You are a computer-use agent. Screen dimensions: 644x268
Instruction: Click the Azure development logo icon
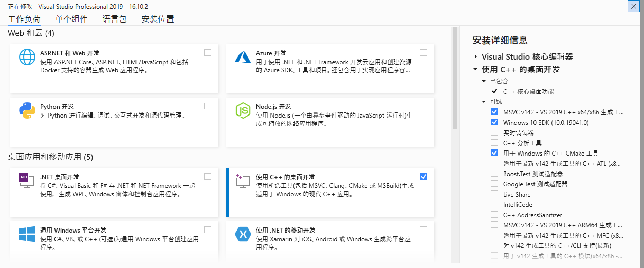[x=242, y=56]
